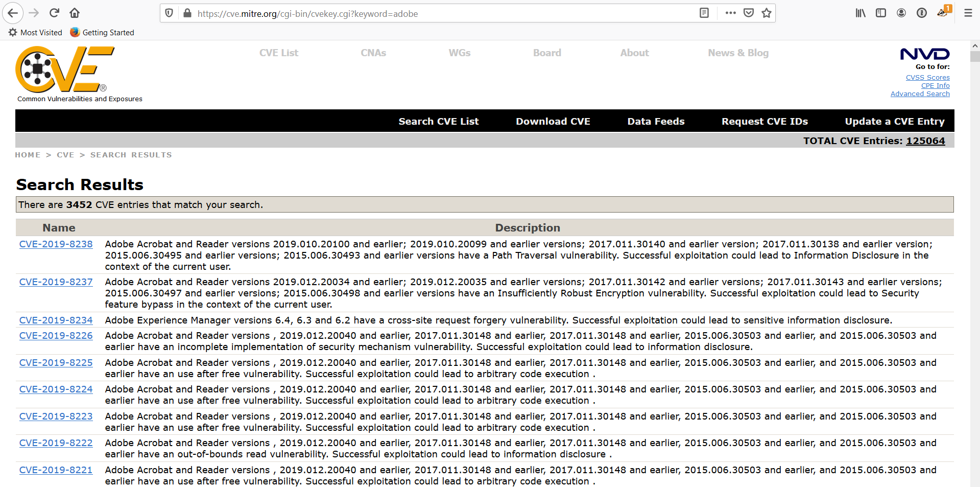980x487 pixels.
Task: Open CVE-2019-8226 entry
Action: (56, 336)
